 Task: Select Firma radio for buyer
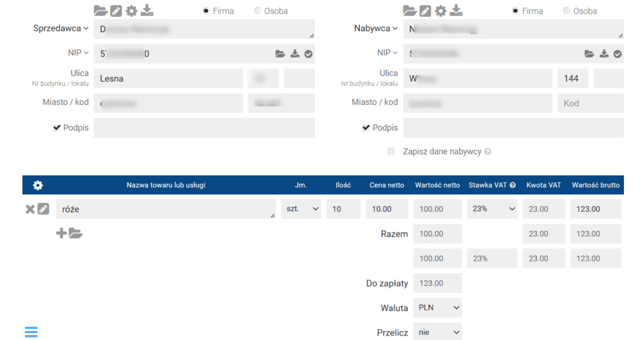pyautogui.click(x=516, y=11)
